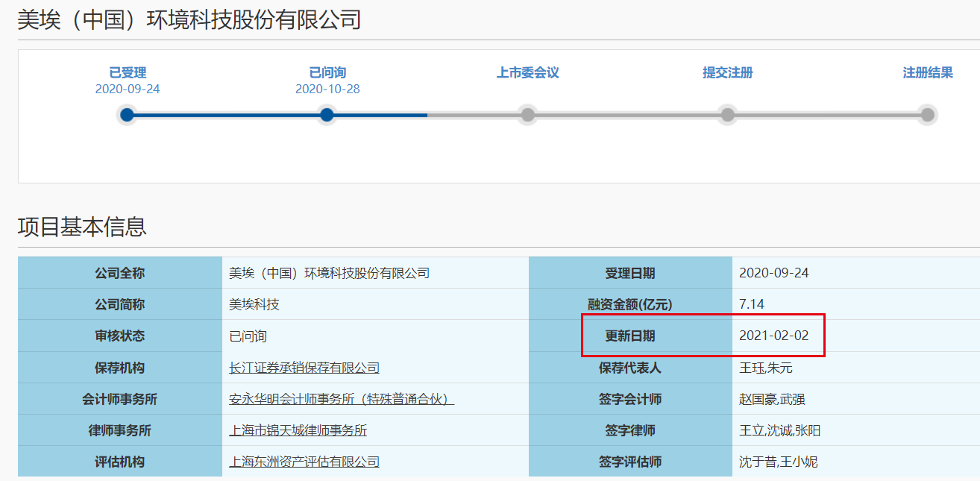Click the 2020-10-28 date under 已问询

[327, 89]
